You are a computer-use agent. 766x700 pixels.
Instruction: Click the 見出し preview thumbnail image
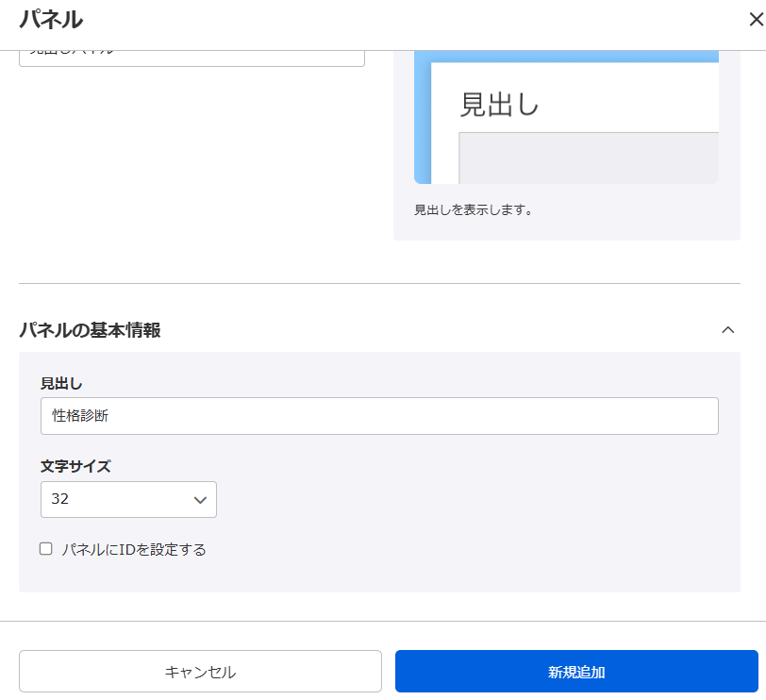pos(566,117)
